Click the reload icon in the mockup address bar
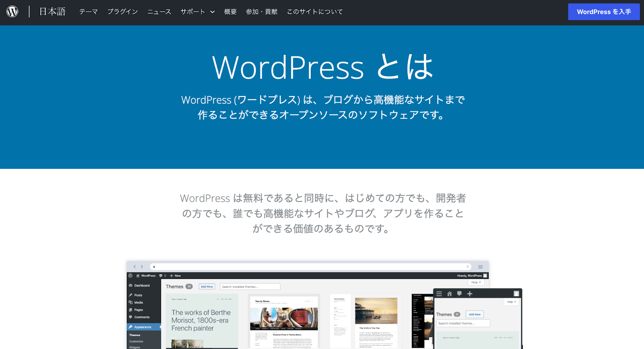 click(x=468, y=266)
